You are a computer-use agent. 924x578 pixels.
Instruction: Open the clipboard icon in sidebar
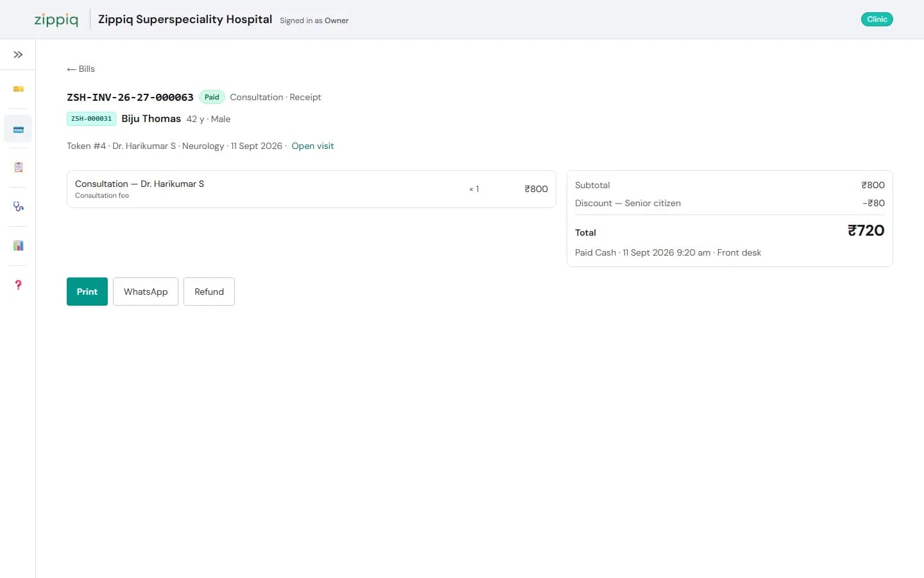18,167
